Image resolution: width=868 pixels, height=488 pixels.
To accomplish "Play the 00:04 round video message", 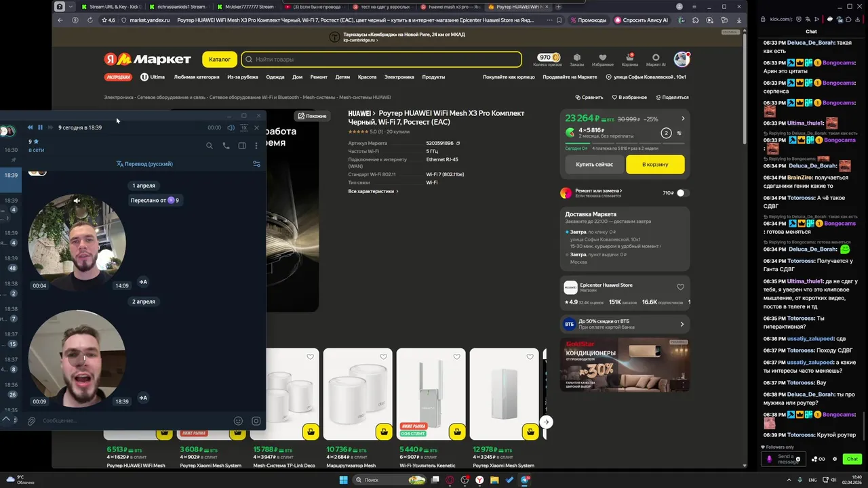I will click(77, 243).
